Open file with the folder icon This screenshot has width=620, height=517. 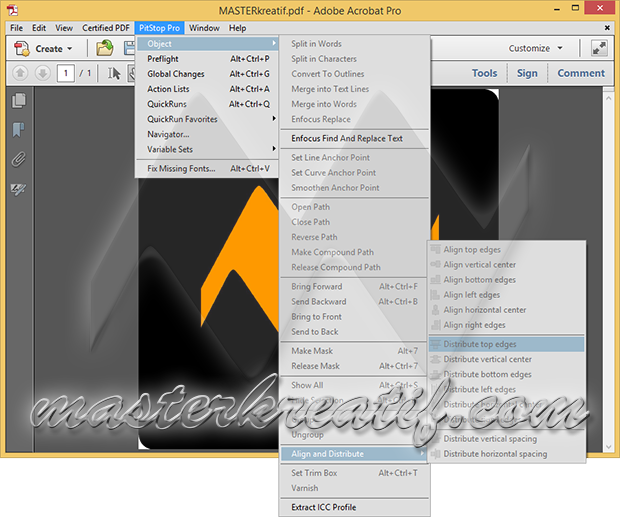[x=104, y=48]
